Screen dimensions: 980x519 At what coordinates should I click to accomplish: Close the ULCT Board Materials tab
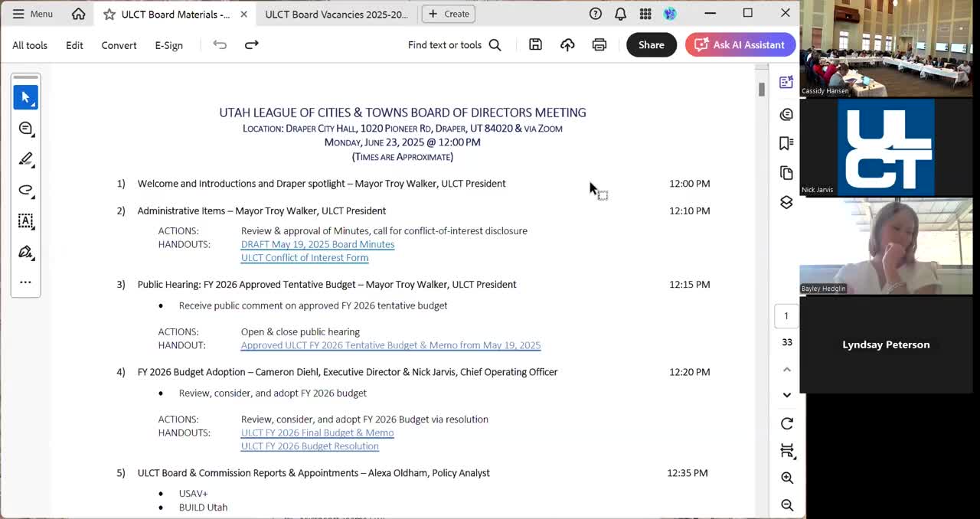(x=243, y=14)
